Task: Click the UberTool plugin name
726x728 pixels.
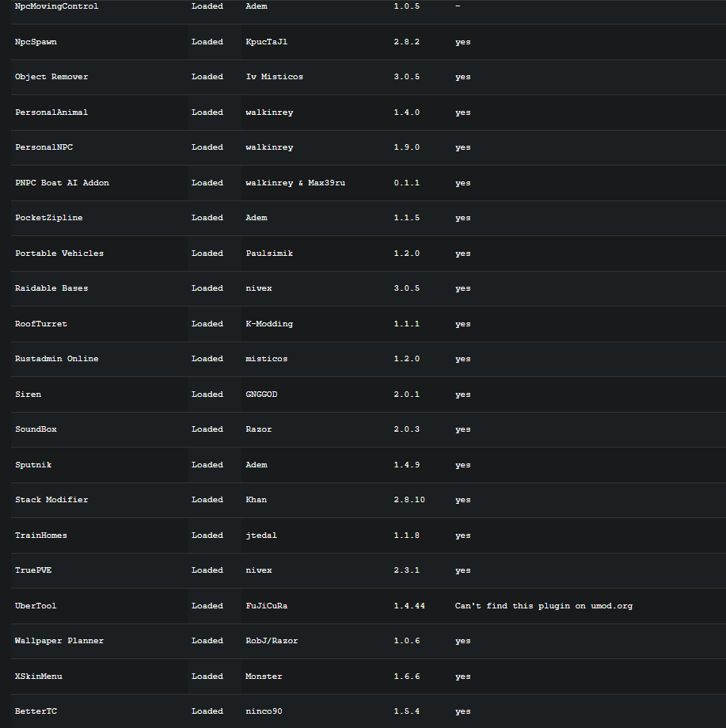Action: click(36, 606)
